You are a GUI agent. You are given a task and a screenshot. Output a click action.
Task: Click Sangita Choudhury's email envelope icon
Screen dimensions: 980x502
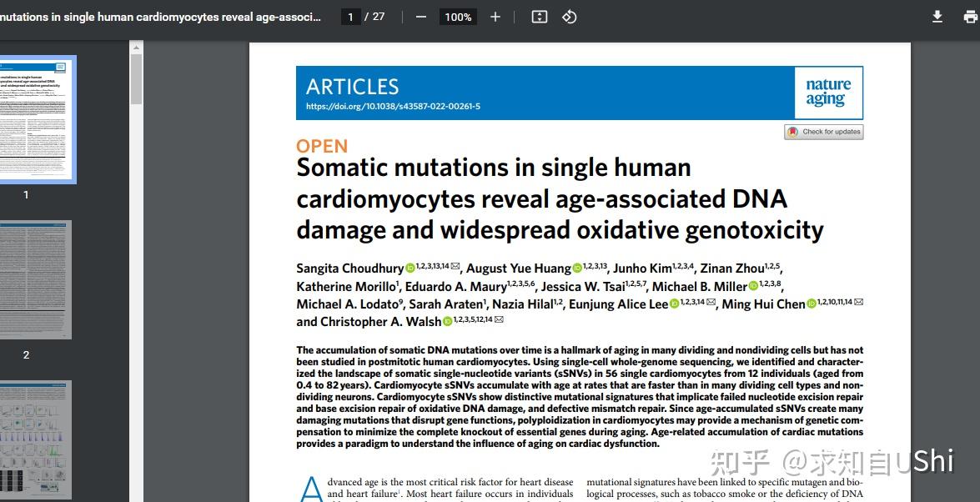coord(455,266)
